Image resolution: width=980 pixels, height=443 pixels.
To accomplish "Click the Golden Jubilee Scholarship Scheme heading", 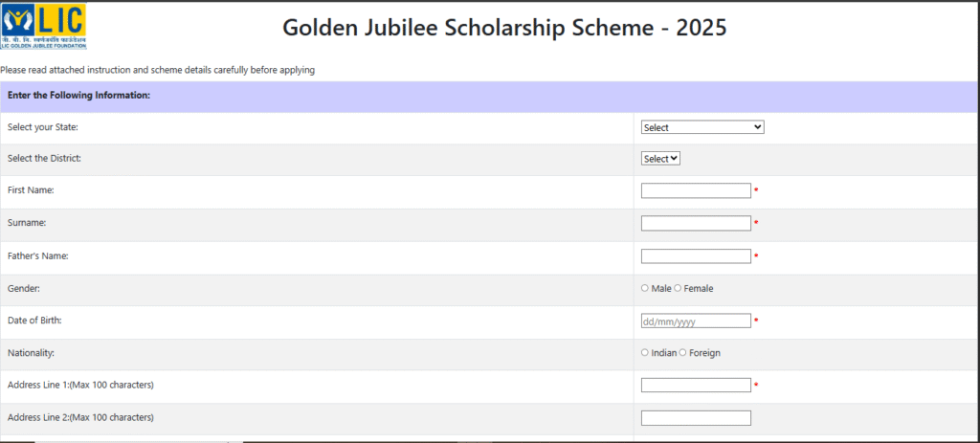I will [x=504, y=28].
